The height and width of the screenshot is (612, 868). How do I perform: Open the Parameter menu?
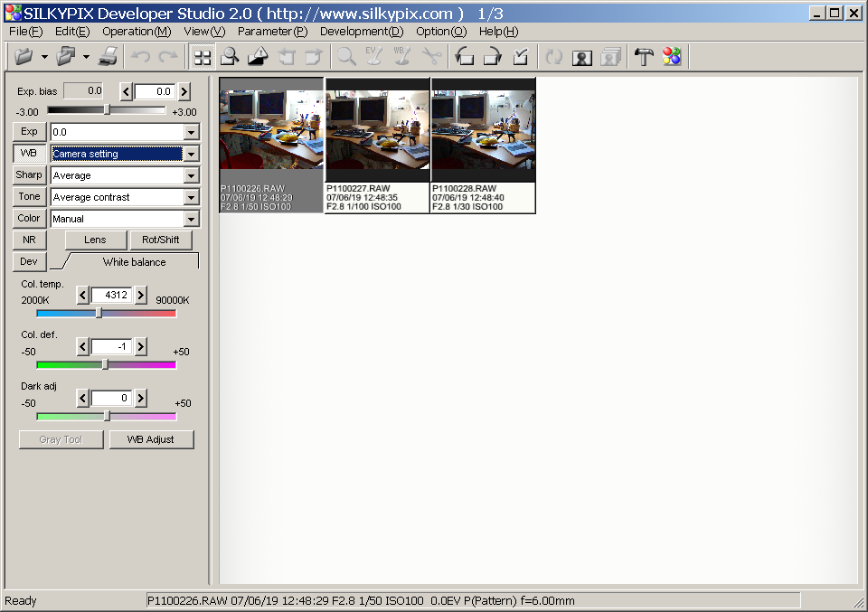click(x=272, y=32)
